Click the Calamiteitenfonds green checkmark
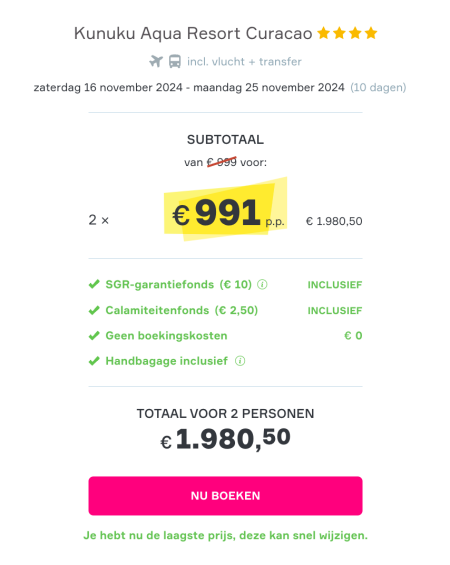This screenshot has width=450, height=565. [94, 310]
